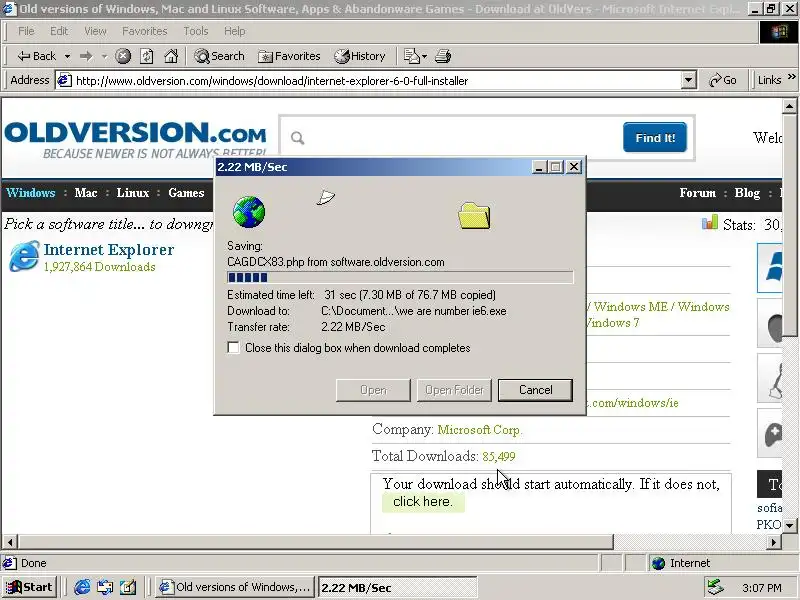This screenshot has width=800, height=600.
Task: Click the vertical scrollbar up arrow
Action: pyautogui.click(x=789, y=106)
